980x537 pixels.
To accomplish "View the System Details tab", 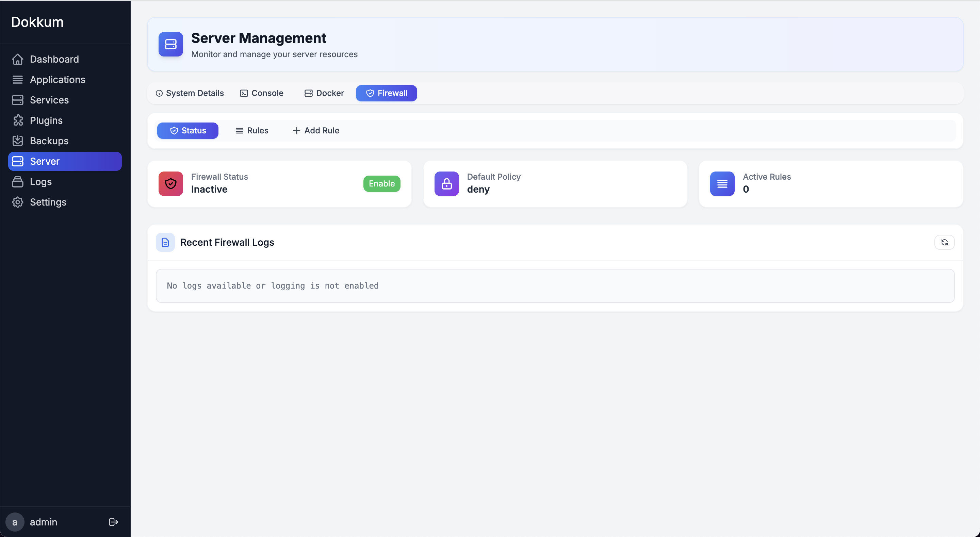I will (190, 93).
